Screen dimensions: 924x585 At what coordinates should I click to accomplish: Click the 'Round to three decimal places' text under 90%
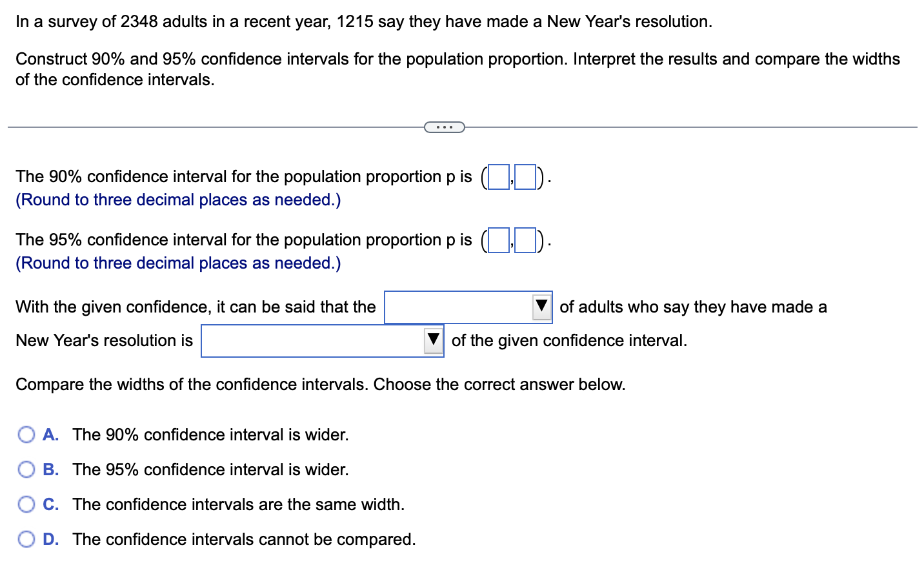click(x=178, y=200)
